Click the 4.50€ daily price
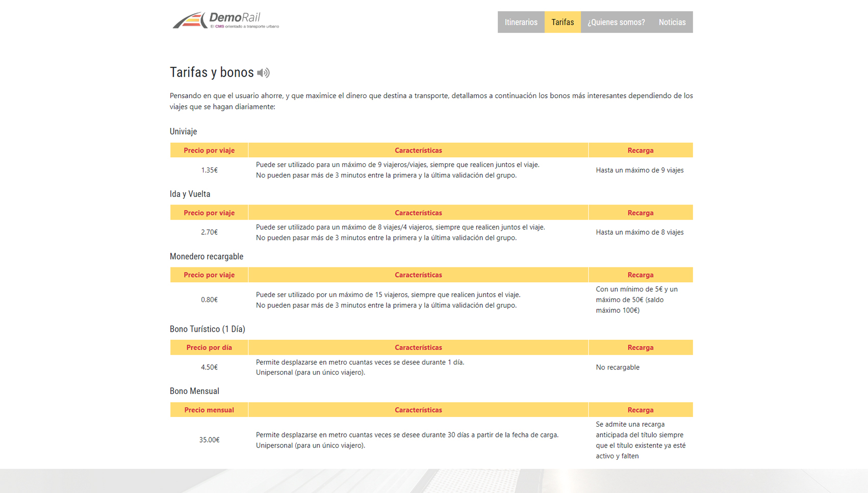Screen dimensions: 868x493 (209, 367)
